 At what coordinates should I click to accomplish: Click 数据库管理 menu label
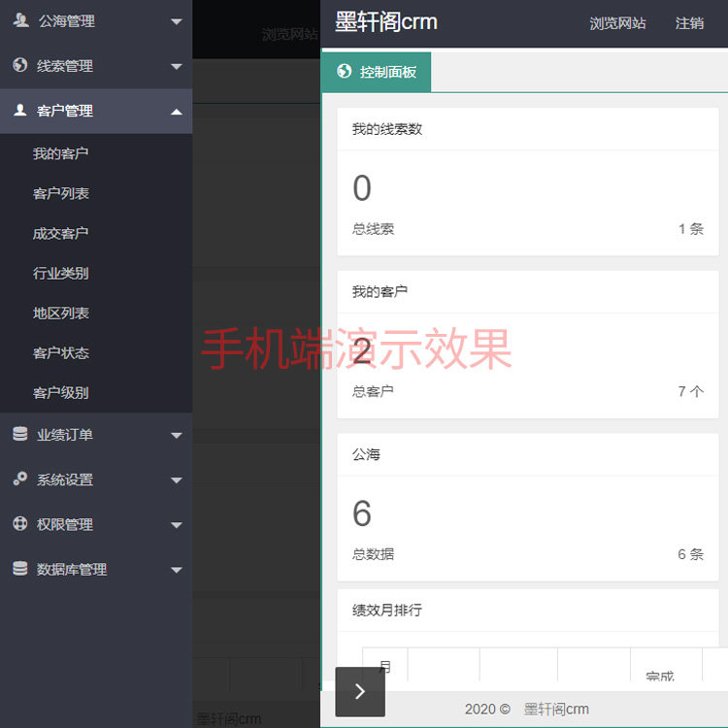72,569
